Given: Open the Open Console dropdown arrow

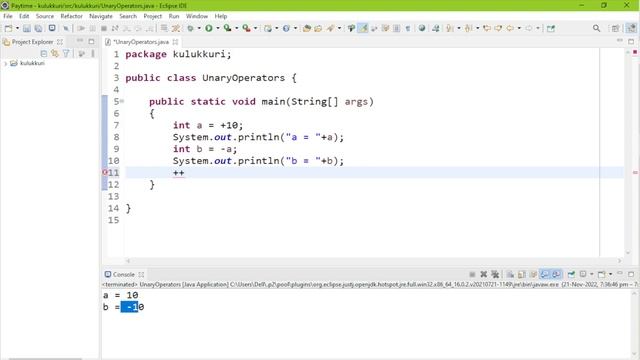Looking at the screenshot, I should tap(610, 274).
